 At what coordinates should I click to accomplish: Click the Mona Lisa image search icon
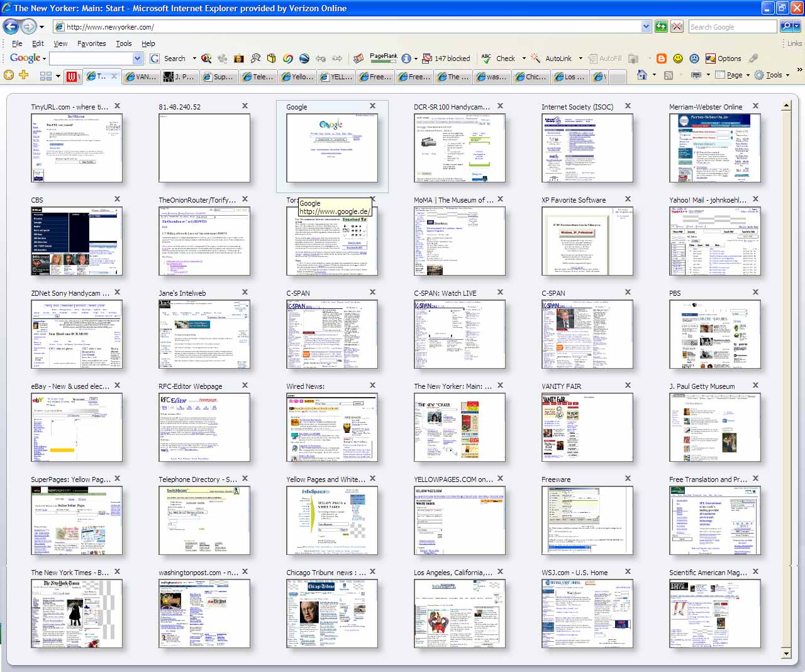tap(239, 59)
